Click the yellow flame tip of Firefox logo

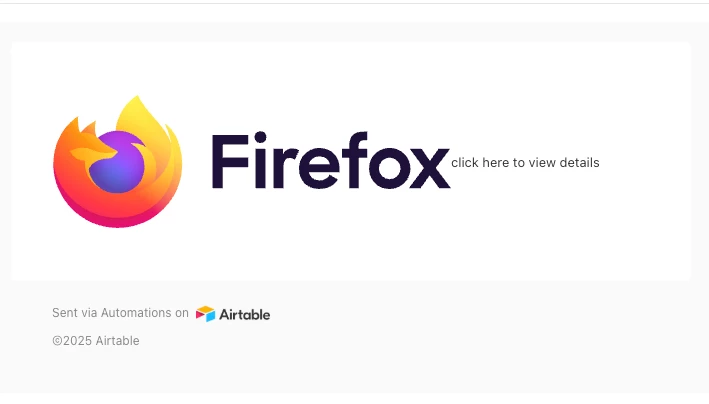136,111
